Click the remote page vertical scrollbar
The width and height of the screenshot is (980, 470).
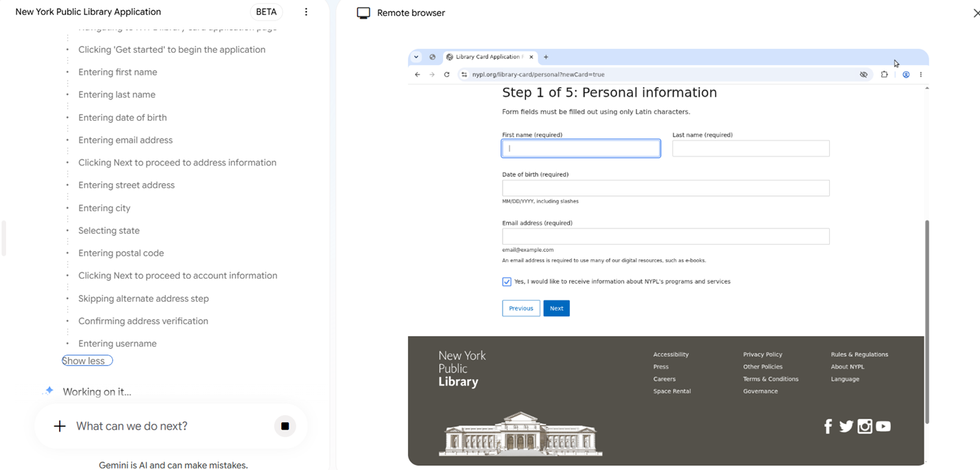[x=927, y=321]
